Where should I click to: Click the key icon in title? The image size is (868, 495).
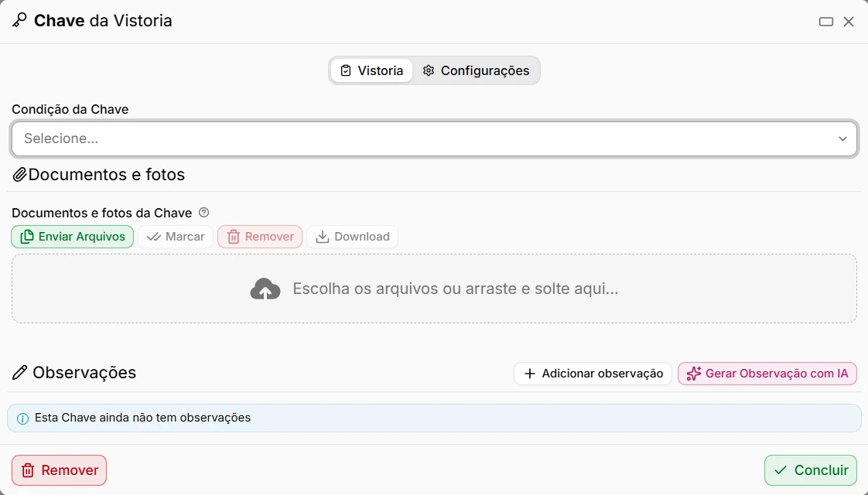(x=19, y=20)
